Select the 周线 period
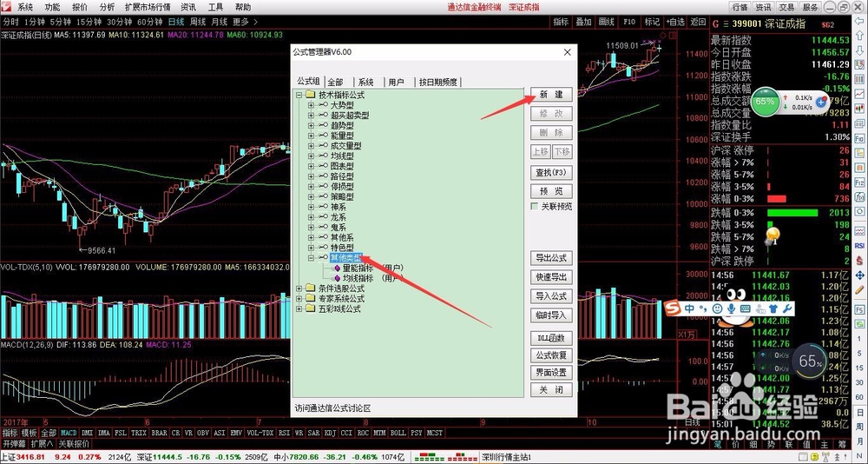This screenshot has width=868, height=464. coord(198,23)
